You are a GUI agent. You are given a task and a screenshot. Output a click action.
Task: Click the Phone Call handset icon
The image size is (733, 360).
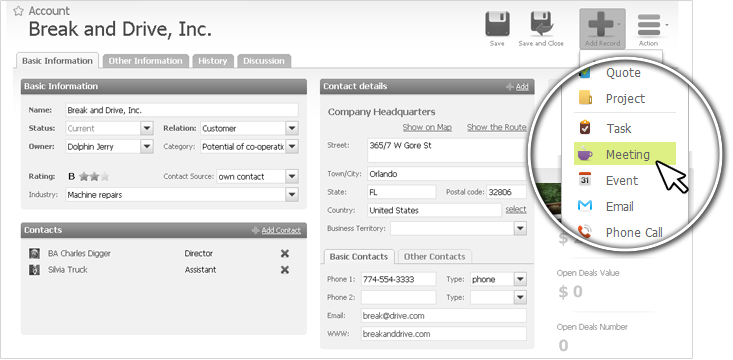[585, 232]
